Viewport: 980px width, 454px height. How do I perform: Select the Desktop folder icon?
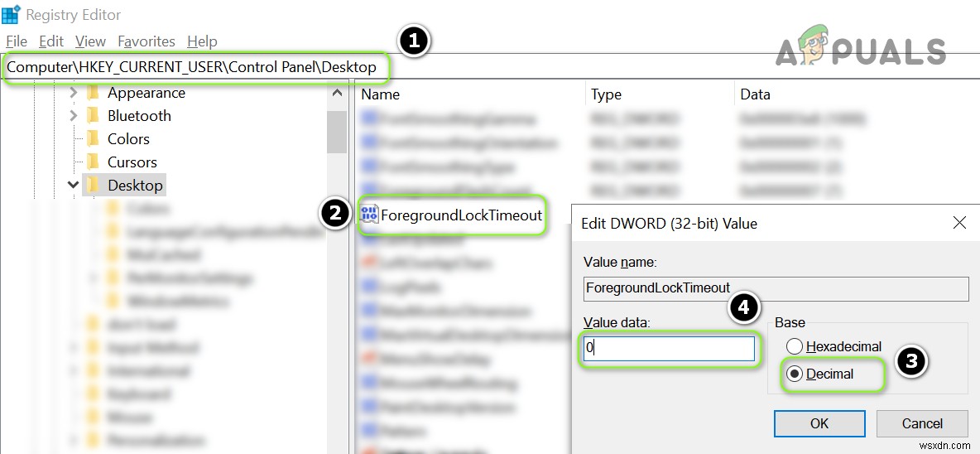tap(94, 185)
